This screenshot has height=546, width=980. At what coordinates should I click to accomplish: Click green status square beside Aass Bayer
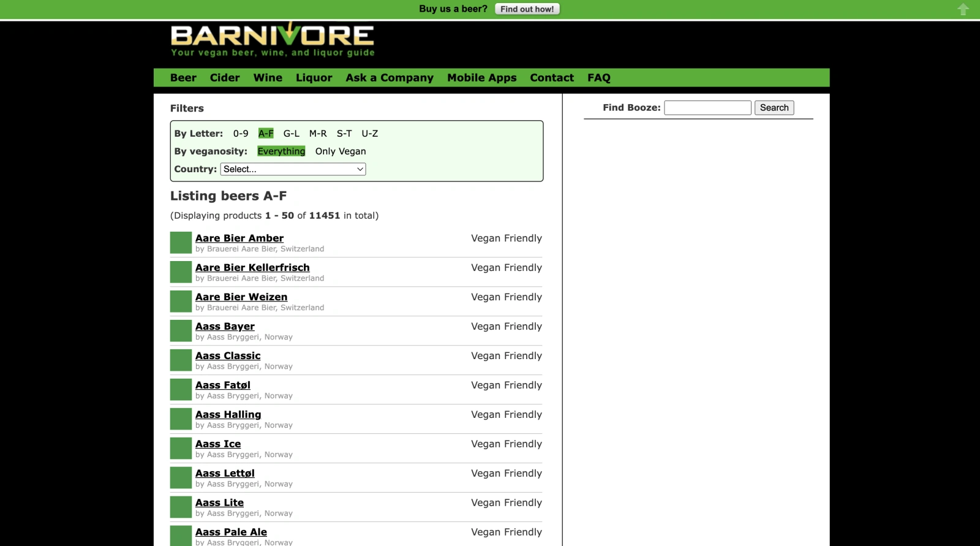coord(181,331)
